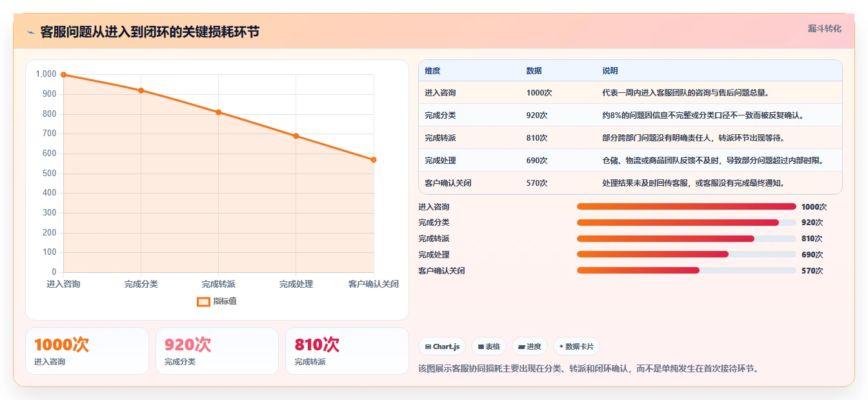Click the 数据 column header in table
Viewport: 868px width, 400px height.
coord(534,71)
